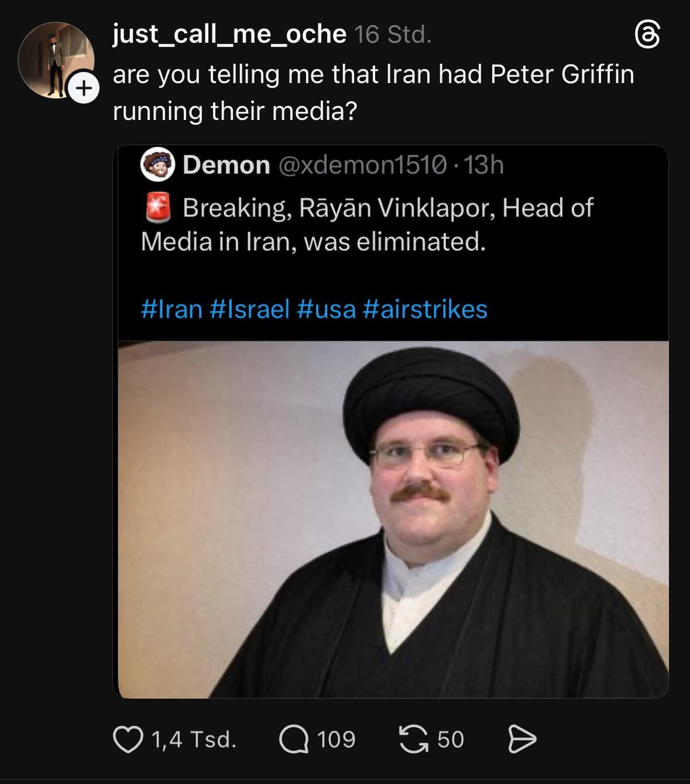Image resolution: width=690 pixels, height=784 pixels.
Task: Follow the author via the plus badge
Action: (x=84, y=88)
